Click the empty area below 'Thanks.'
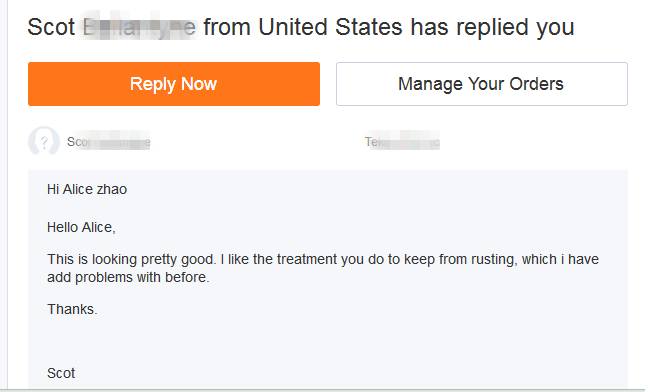 tap(328, 341)
